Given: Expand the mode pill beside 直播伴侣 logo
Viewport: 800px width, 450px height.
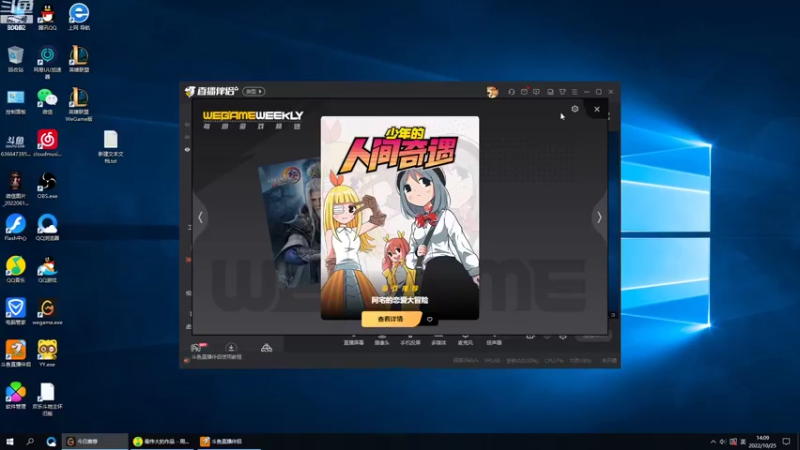Looking at the screenshot, I should coord(254,91).
